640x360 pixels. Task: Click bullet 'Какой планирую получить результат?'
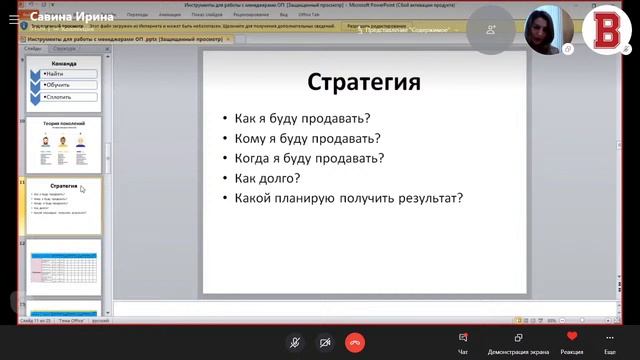(349, 198)
